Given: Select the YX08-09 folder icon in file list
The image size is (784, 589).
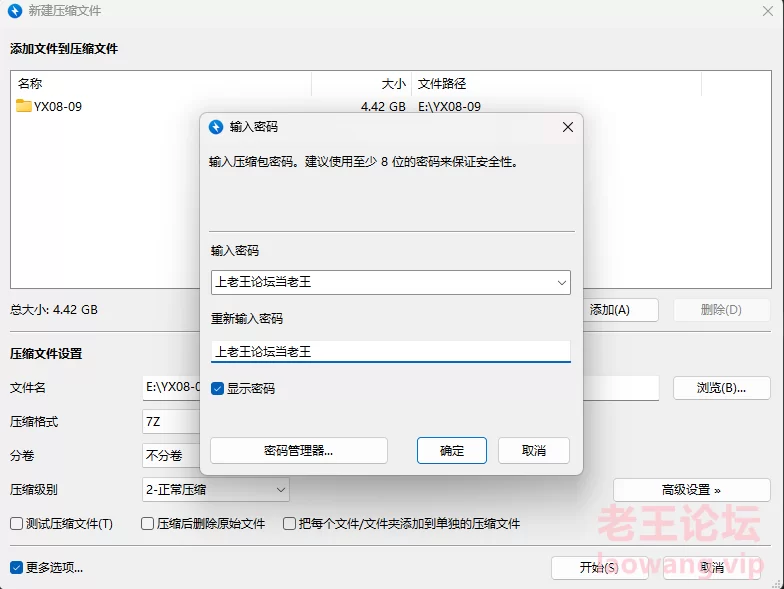Looking at the screenshot, I should click(24, 106).
